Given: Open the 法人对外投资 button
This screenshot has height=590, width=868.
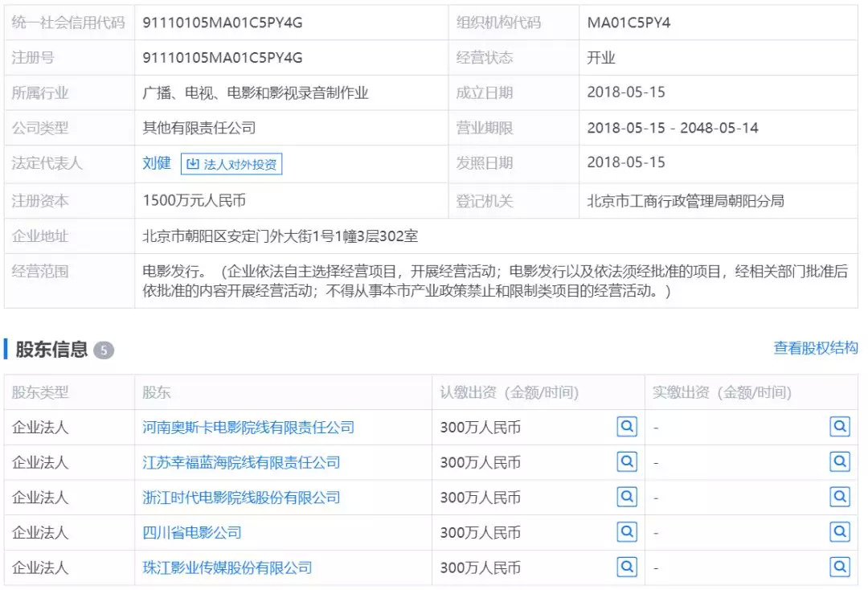Looking at the screenshot, I should [x=231, y=164].
